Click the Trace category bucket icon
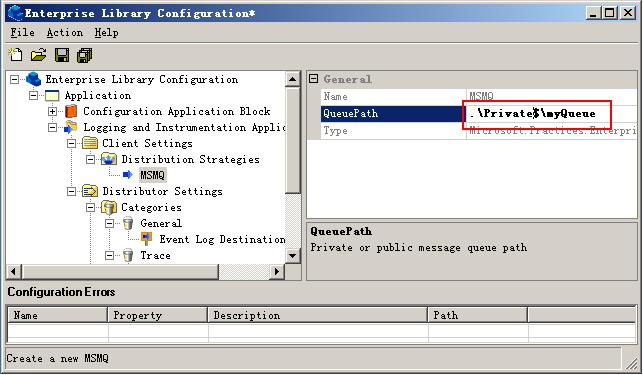643x375 pixels. point(128,255)
